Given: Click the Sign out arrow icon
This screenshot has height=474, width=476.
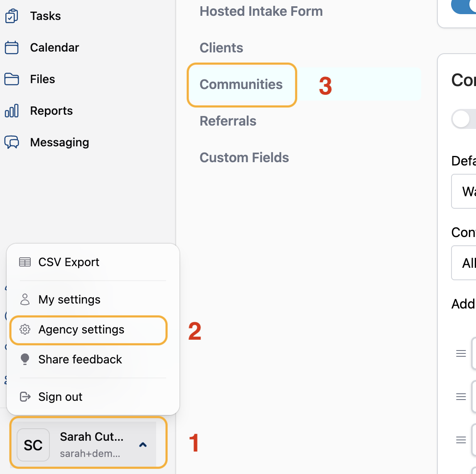Looking at the screenshot, I should coord(25,397).
